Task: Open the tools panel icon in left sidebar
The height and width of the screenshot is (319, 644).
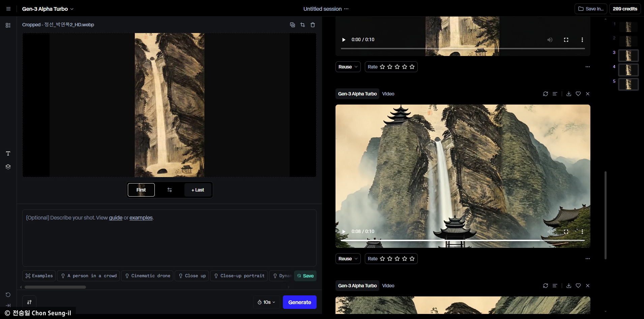Action: [8, 25]
